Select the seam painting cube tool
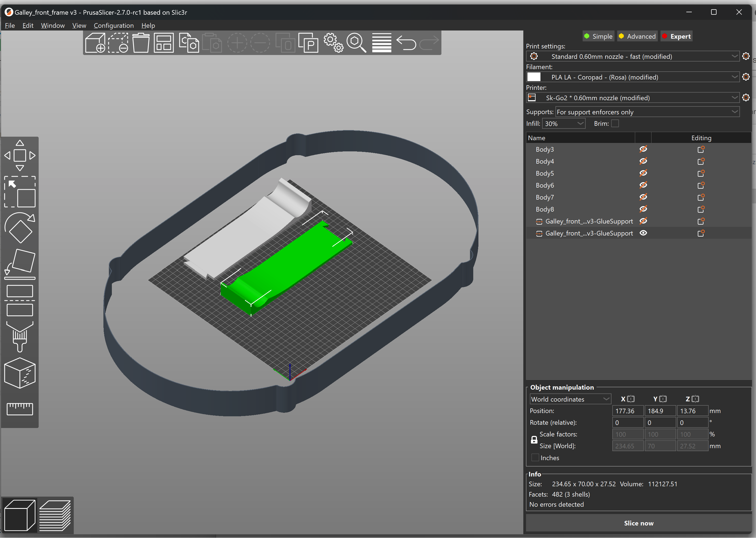Screen dimensions: 756x538 [x=20, y=373]
